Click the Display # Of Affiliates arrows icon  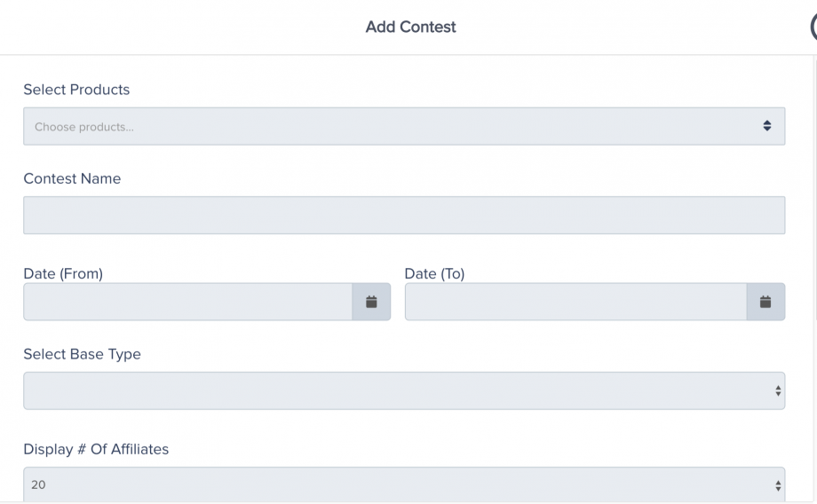coord(778,485)
